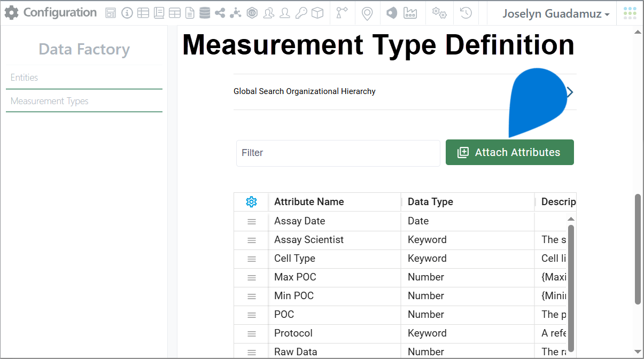Open the Joselyn Guadamuz user dropdown
Screen dimensions: 644x359
coord(556,14)
